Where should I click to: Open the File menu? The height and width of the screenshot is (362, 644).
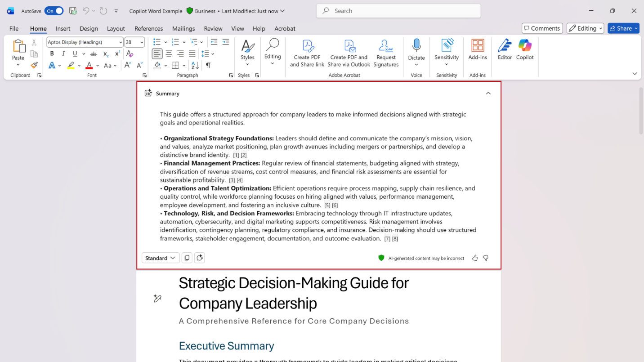pos(14,28)
